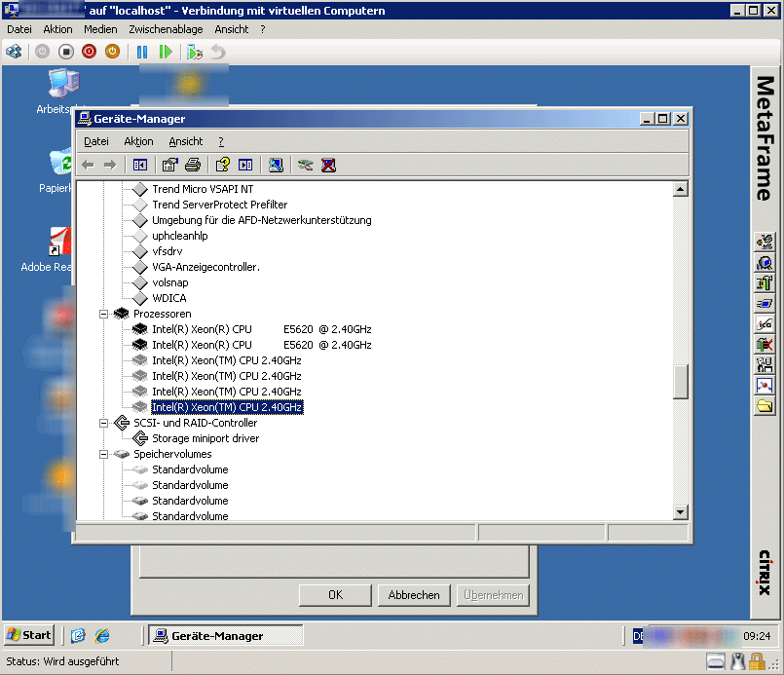Select Umgebung für die AFD-Netzwerkunterstützung
Viewport: 784px width, 675px height.
[262, 220]
